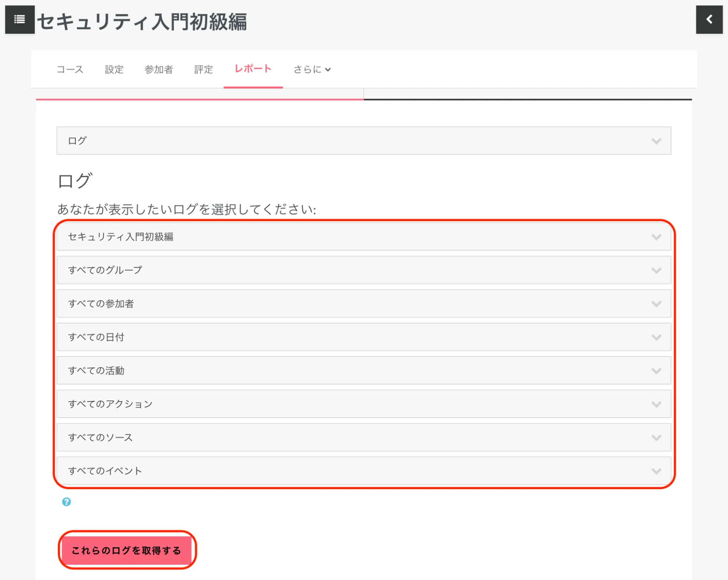
Task: Switch to the 設定 tab
Action: pos(114,69)
